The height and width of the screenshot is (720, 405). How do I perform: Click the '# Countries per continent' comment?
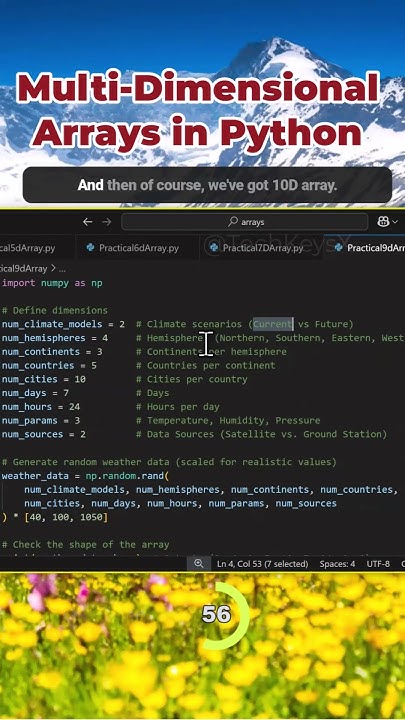pos(206,366)
